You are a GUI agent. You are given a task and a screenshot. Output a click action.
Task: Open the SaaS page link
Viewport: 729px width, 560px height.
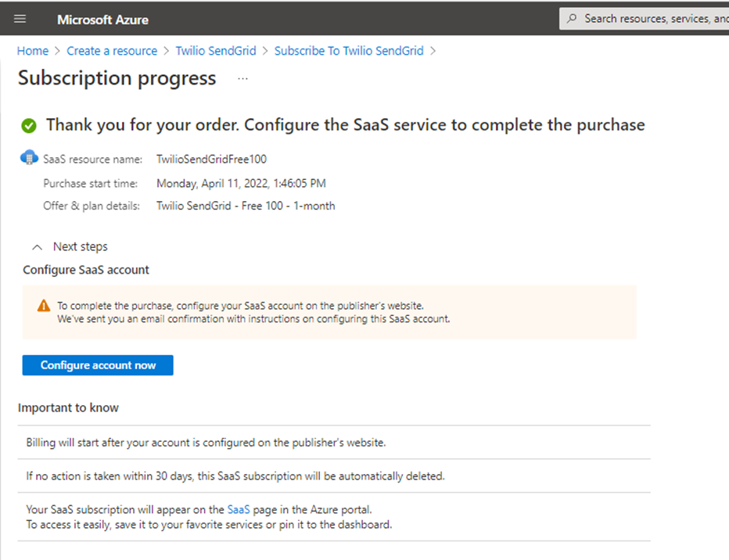click(239, 509)
